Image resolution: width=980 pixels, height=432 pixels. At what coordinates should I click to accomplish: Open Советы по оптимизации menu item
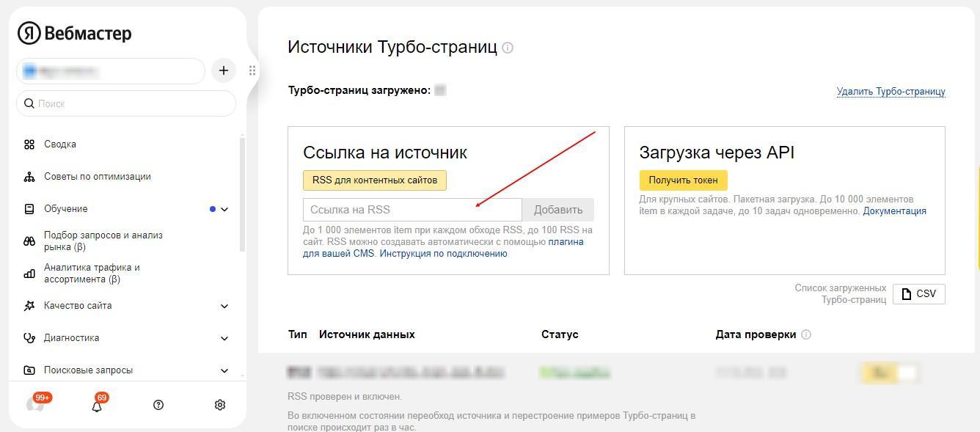[98, 177]
